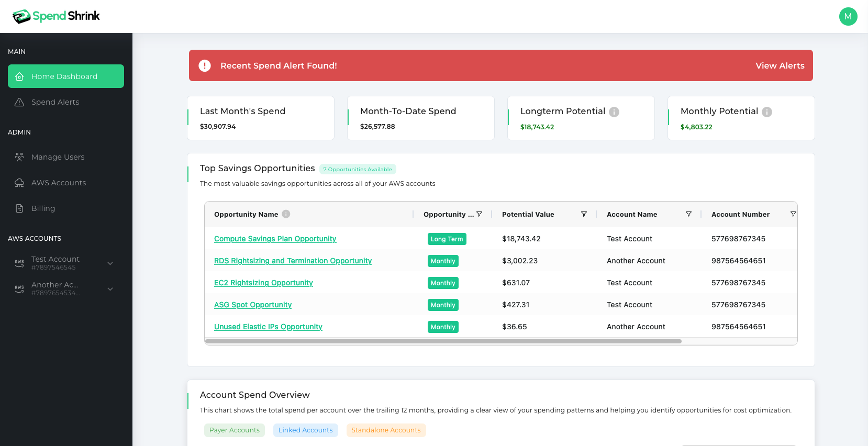Click the info icon beside Monthly Potential

pyautogui.click(x=767, y=112)
